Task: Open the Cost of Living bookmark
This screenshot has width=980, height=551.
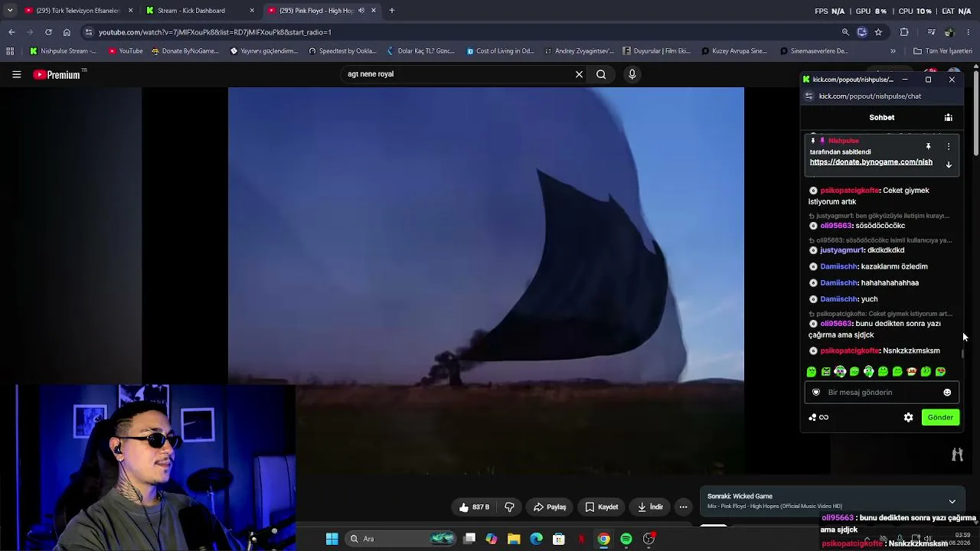Action: [501, 51]
